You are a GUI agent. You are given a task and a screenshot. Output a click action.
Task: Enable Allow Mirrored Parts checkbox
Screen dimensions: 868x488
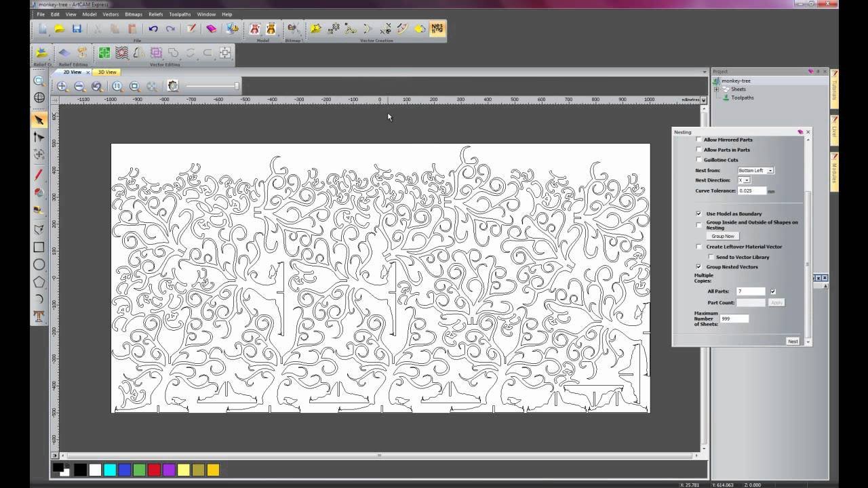coord(699,140)
